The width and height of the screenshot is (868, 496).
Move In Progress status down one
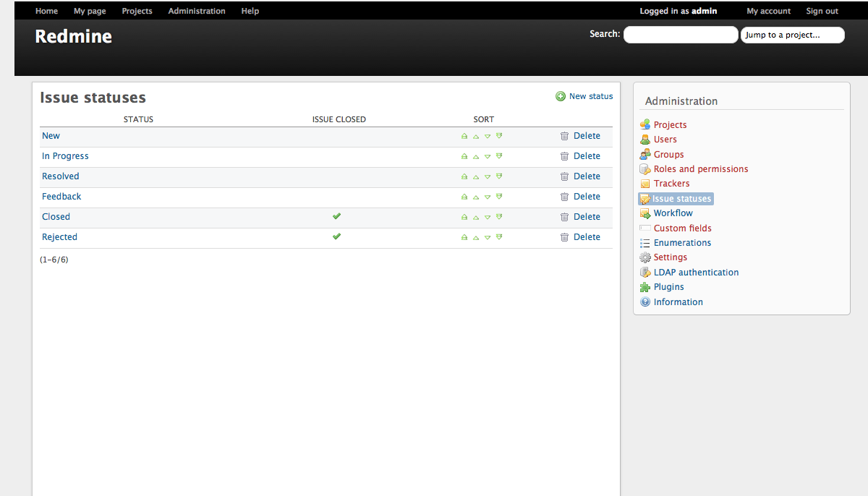click(488, 156)
